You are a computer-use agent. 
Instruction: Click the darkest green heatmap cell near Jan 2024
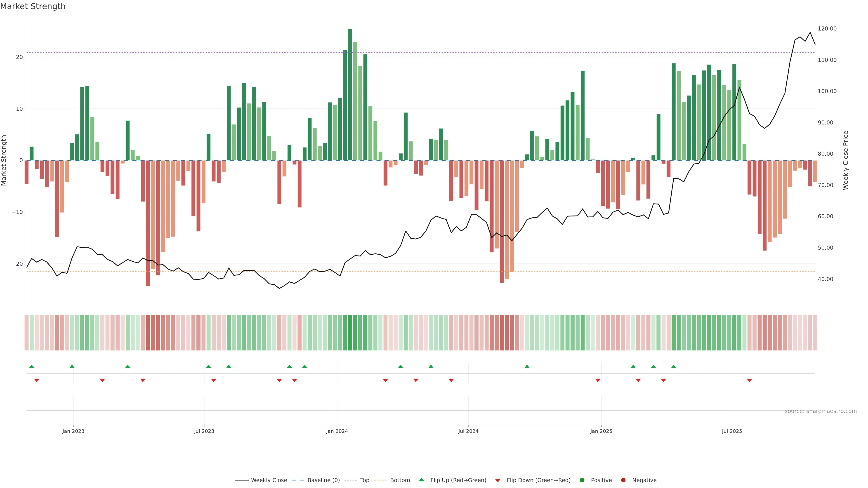pyautogui.click(x=350, y=332)
